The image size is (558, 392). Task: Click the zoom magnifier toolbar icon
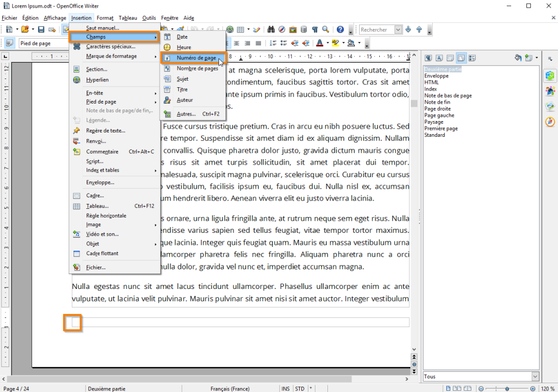pos(326,29)
